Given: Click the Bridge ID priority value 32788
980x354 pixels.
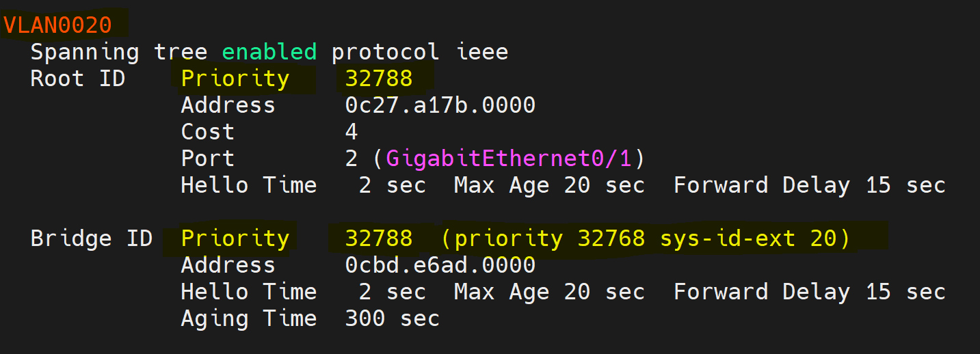Looking at the screenshot, I should pos(379,239).
